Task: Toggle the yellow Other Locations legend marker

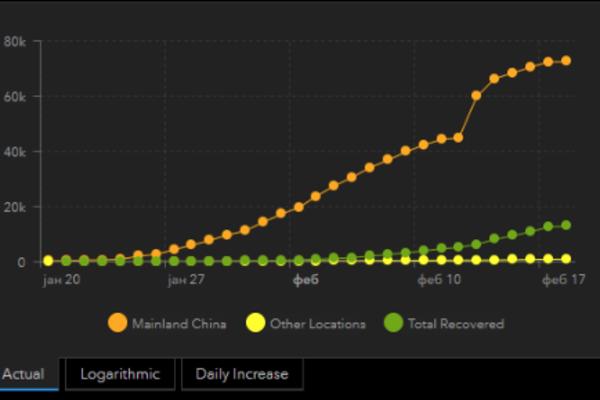Action: tap(255, 323)
